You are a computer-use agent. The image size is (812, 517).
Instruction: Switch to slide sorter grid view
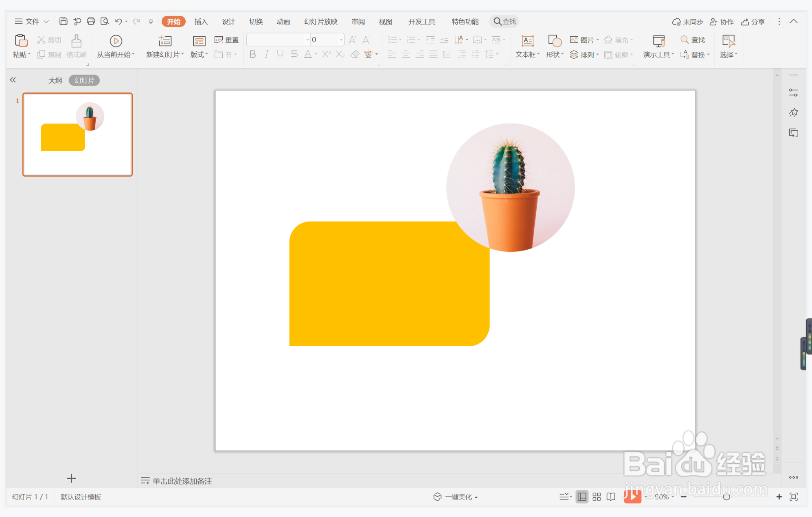click(x=597, y=497)
